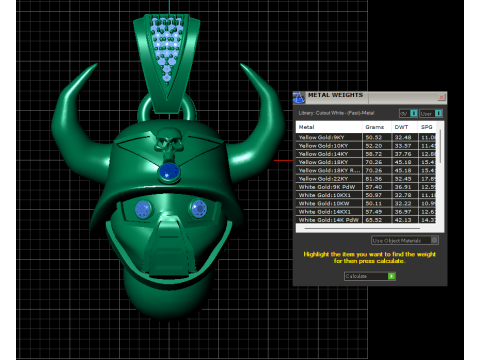Select White Gold:14KX1 row
The image size is (480, 360).
[366, 212]
